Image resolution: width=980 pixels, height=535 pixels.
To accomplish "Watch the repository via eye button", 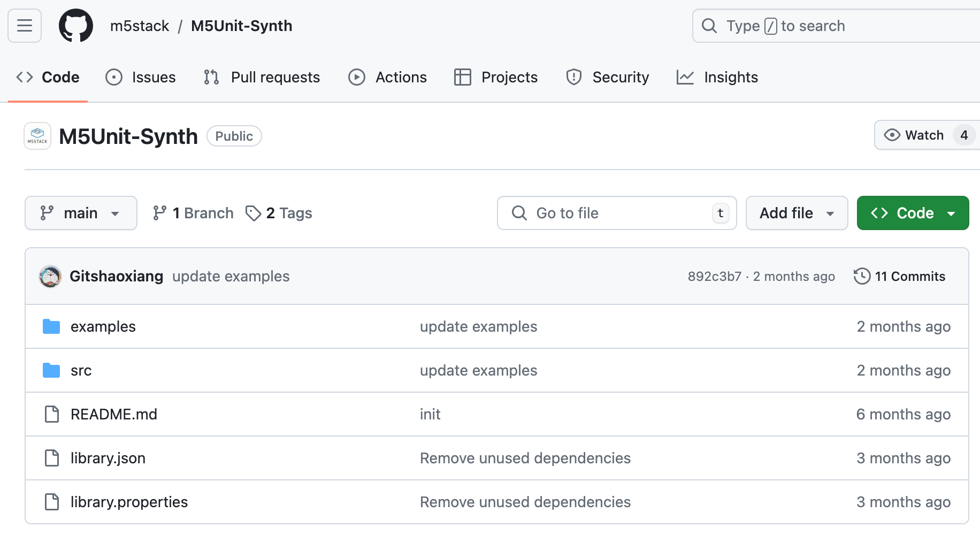I will (x=914, y=135).
